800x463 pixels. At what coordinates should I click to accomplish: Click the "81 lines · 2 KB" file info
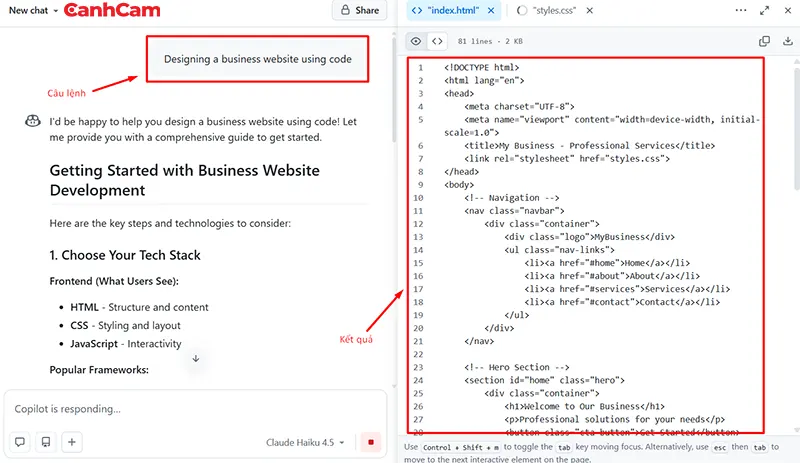(x=490, y=41)
